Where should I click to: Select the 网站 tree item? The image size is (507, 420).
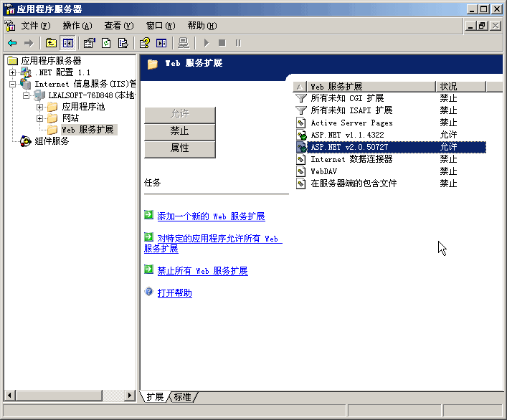[x=70, y=118]
